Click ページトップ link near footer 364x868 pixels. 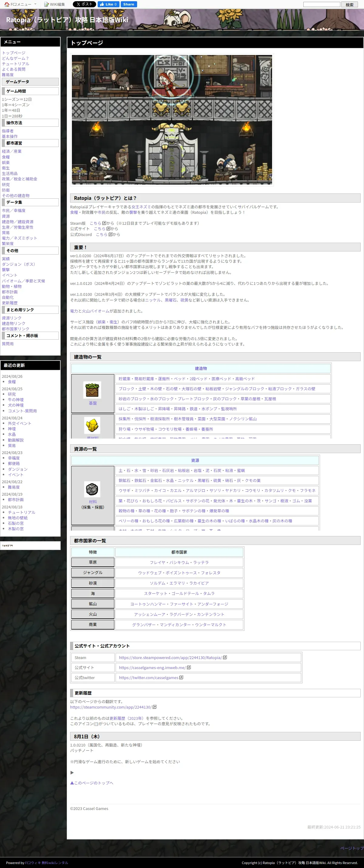[x=352, y=848]
